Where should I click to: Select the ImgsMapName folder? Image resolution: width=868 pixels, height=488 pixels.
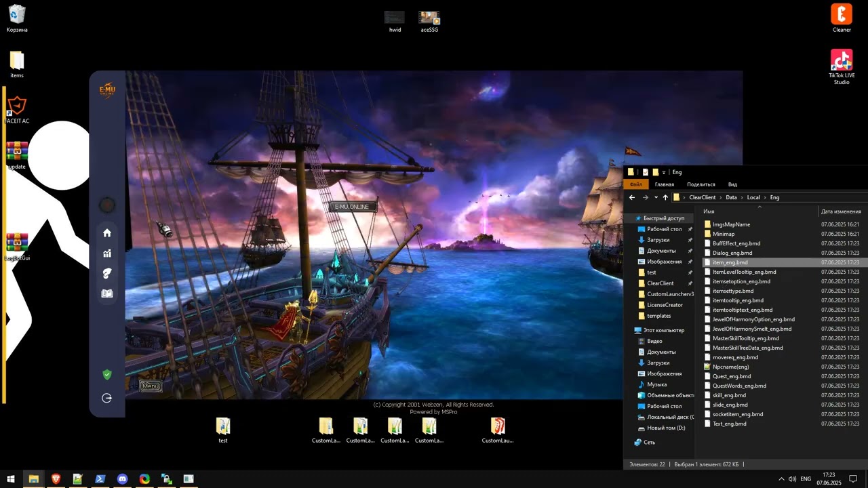pyautogui.click(x=731, y=224)
